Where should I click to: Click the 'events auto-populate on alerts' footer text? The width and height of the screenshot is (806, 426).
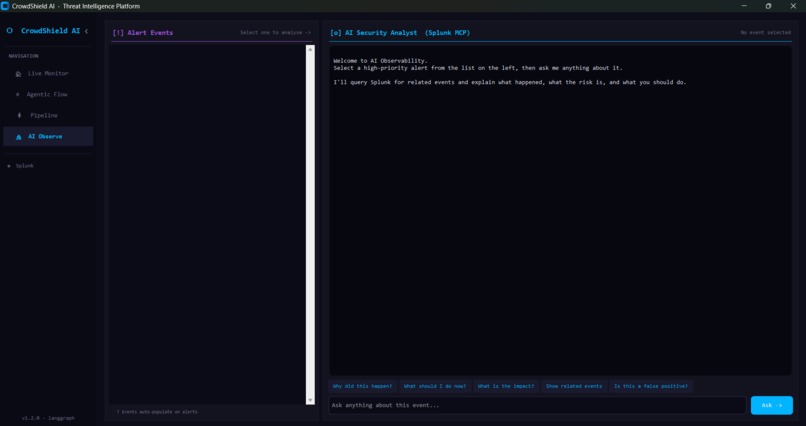click(157, 412)
